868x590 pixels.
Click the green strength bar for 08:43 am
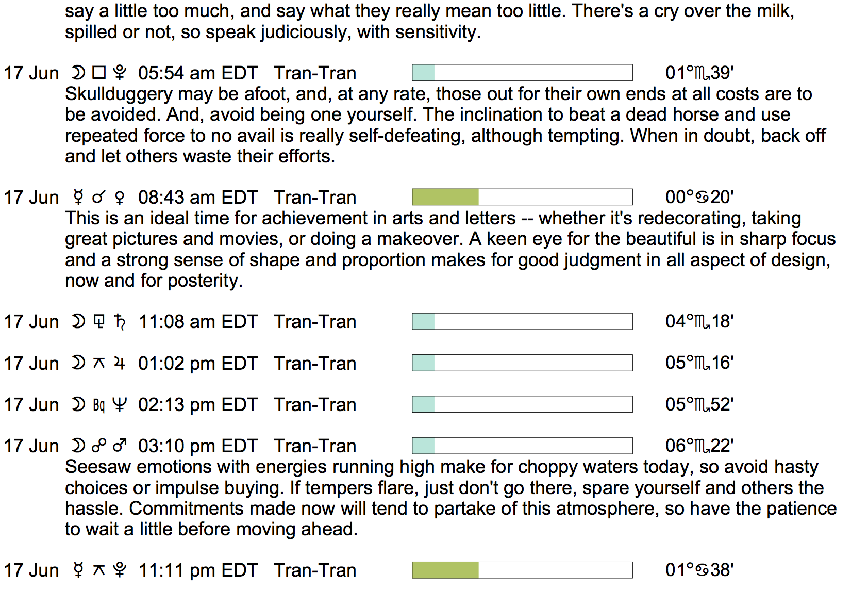(x=445, y=197)
